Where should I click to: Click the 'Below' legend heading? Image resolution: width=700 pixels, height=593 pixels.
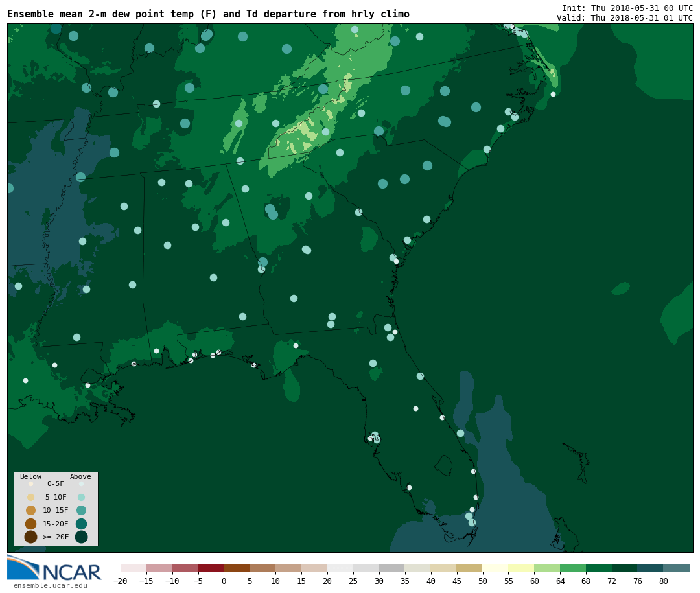(31, 476)
